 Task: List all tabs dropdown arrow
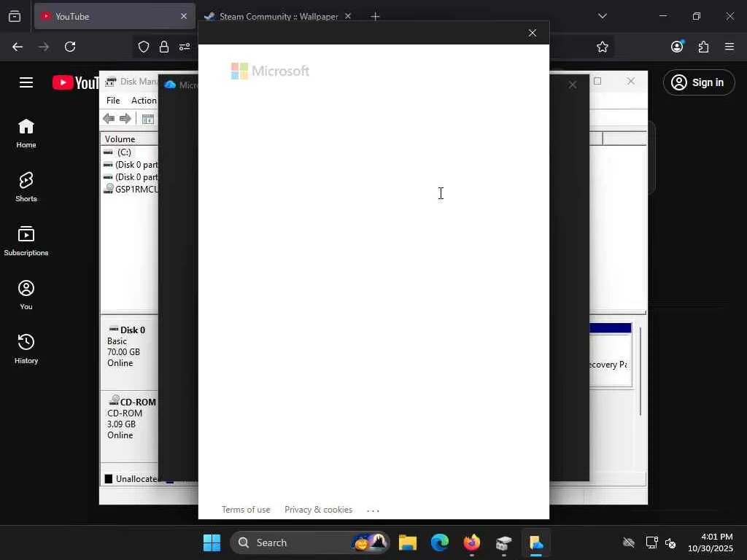click(602, 16)
